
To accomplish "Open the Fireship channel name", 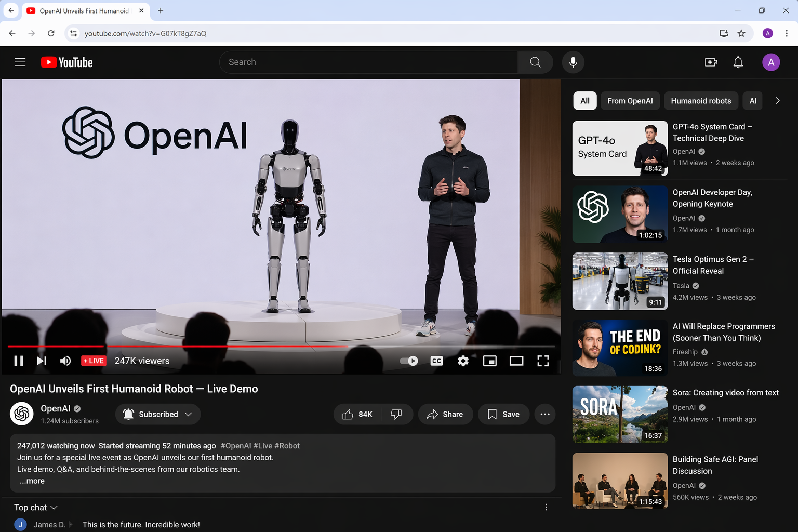I will [x=685, y=352].
